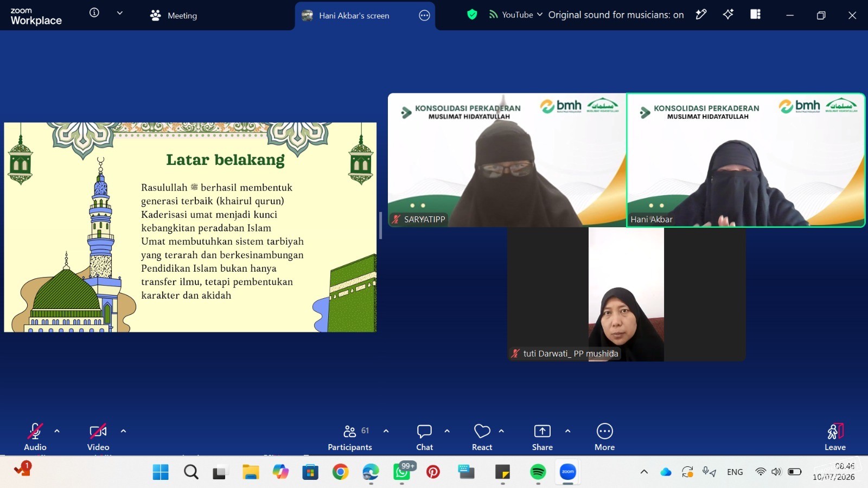
Task: Open the Participants panel
Action: click(350, 437)
